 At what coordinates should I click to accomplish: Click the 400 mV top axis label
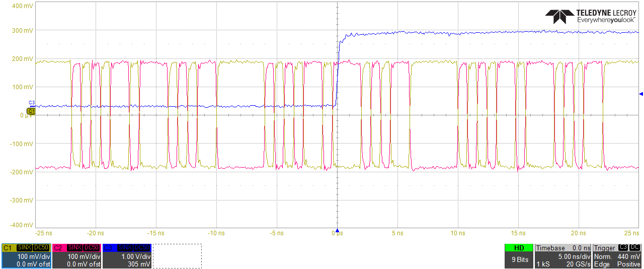pyautogui.click(x=22, y=6)
